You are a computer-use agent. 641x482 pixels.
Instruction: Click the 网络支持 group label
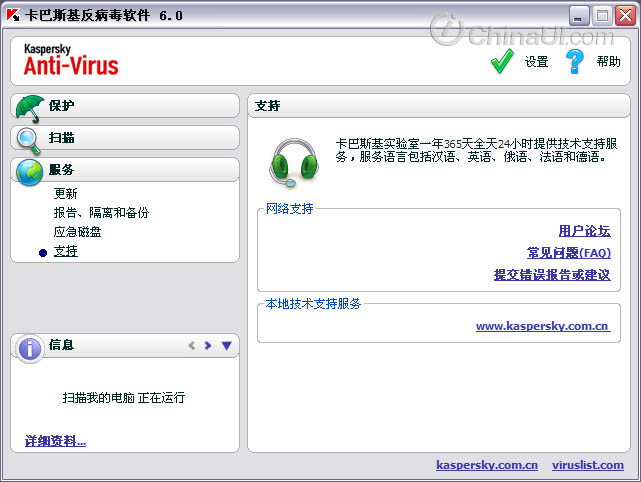pos(289,208)
